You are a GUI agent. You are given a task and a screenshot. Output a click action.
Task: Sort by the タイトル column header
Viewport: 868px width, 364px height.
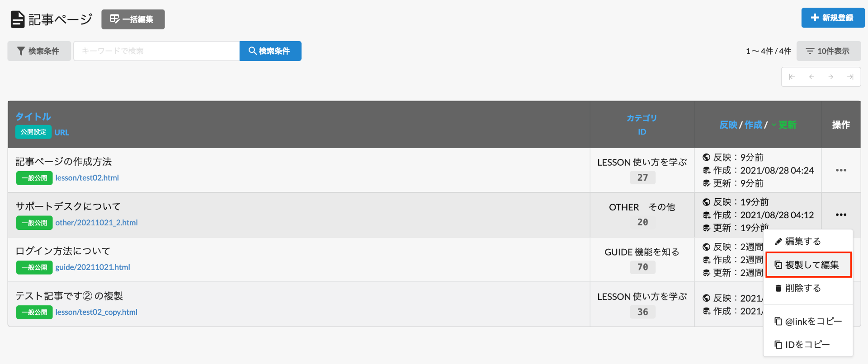[33, 117]
